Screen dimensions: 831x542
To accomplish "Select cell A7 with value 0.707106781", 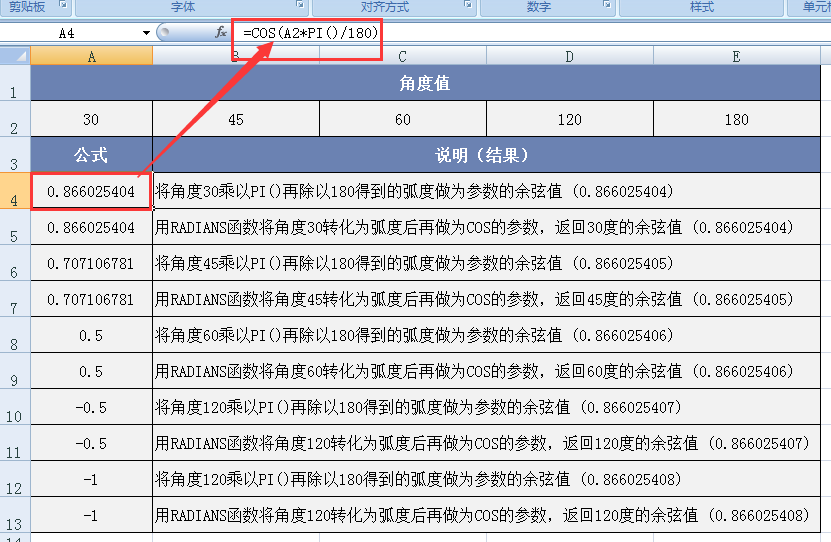I will (x=92, y=299).
